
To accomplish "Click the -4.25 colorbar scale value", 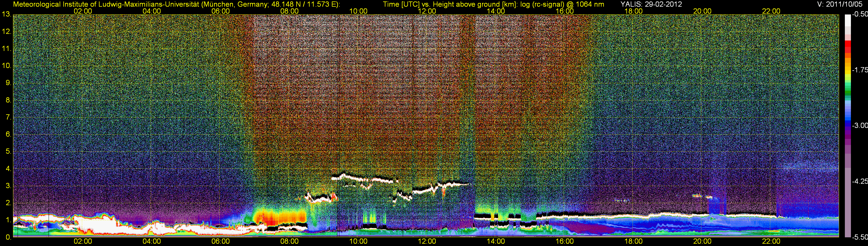I will tap(860, 181).
